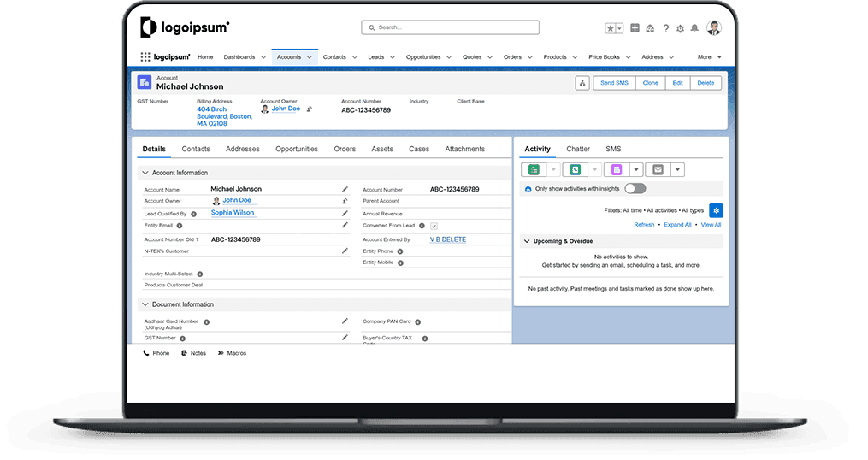Screen dimensions: 868x460
Task: Open Sophia Wilson link
Action: coord(233,213)
